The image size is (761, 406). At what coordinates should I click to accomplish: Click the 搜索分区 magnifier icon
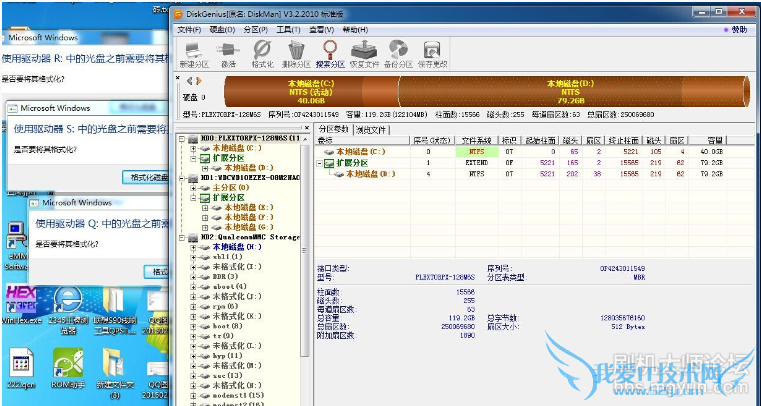click(x=329, y=52)
